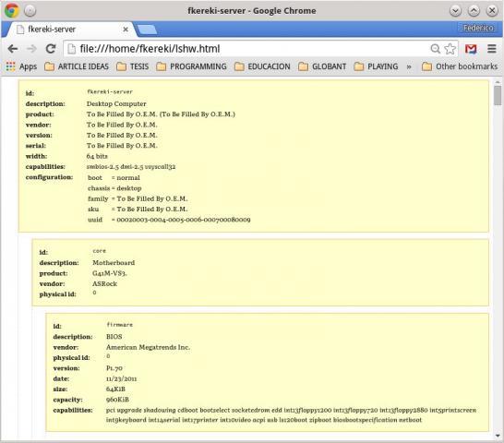Click the 'Desktop Computer' description text
The width and height of the screenshot is (504, 443).
116,104
